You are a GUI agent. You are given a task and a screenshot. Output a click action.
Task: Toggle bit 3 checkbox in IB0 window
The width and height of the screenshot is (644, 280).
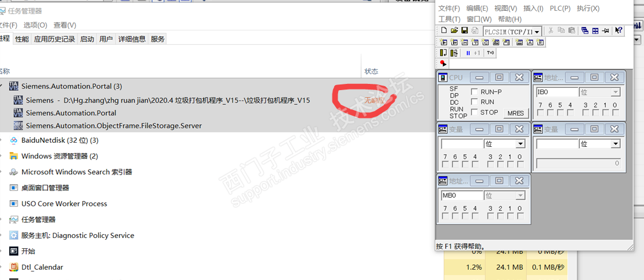(x=585, y=113)
